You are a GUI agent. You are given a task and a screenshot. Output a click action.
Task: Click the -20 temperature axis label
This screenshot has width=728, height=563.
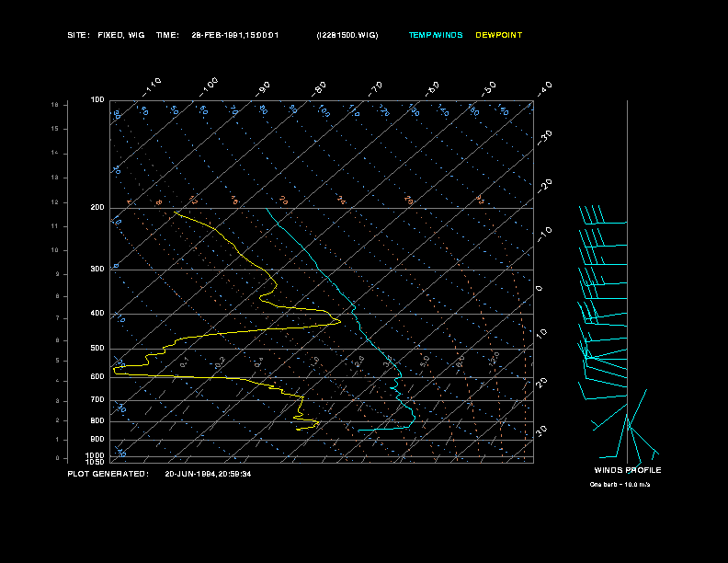coord(544,186)
